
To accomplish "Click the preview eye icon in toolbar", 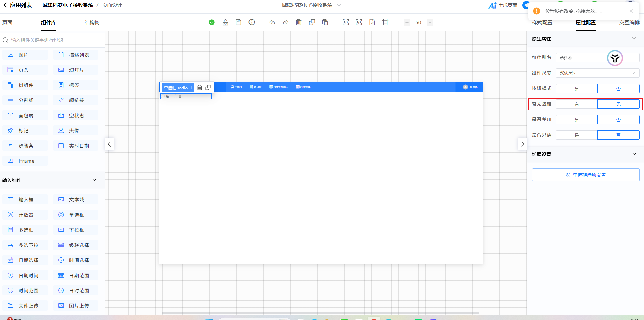I will (x=346, y=22).
